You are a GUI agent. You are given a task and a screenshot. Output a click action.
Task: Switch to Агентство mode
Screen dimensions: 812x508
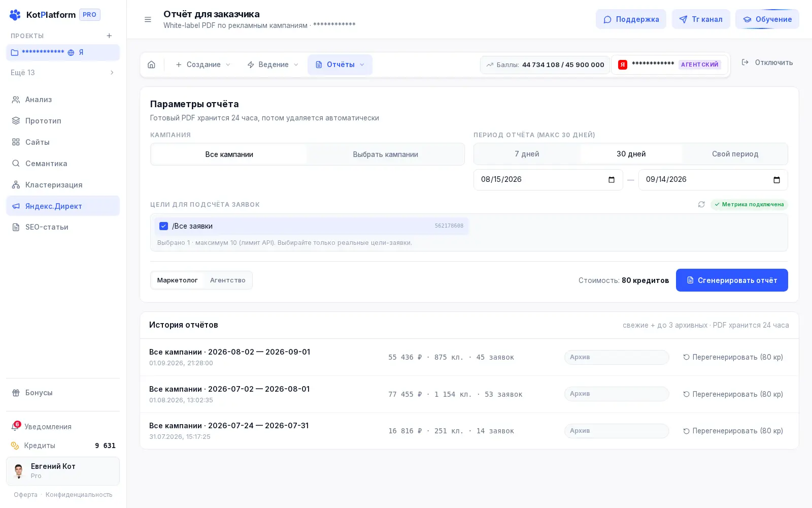pyautogui.click(x=228, y=280)
